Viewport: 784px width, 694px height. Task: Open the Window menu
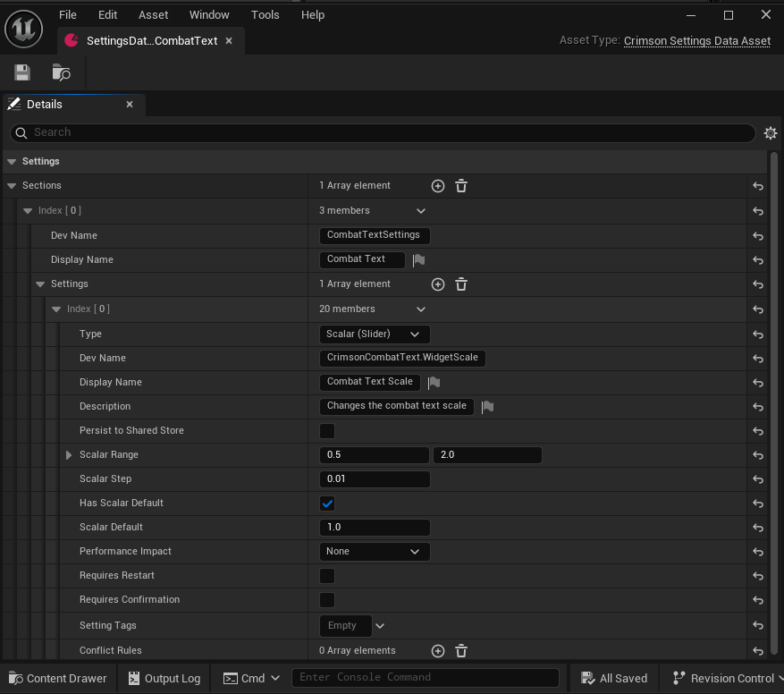tap(209, 15)
